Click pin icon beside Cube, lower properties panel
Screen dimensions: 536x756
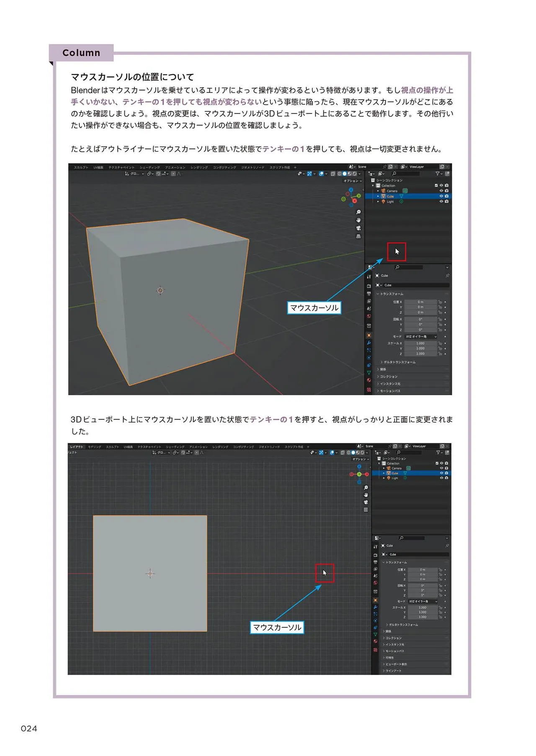point(447,546)
